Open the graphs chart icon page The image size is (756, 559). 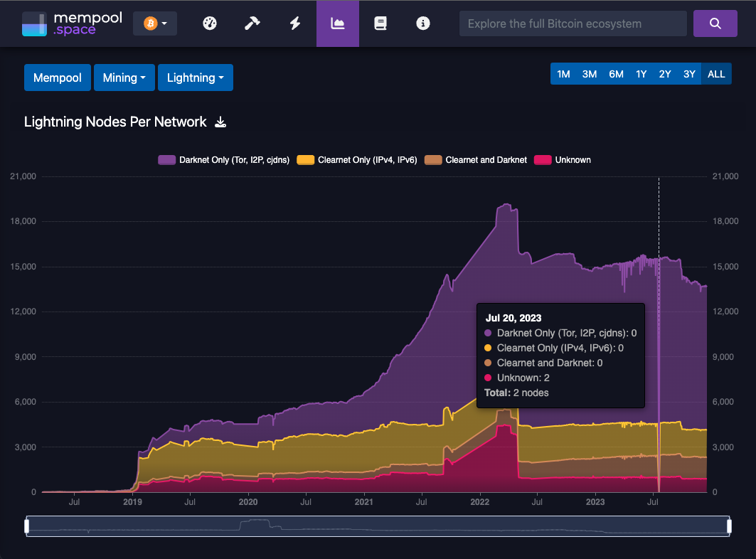click(x=338, y=23)
